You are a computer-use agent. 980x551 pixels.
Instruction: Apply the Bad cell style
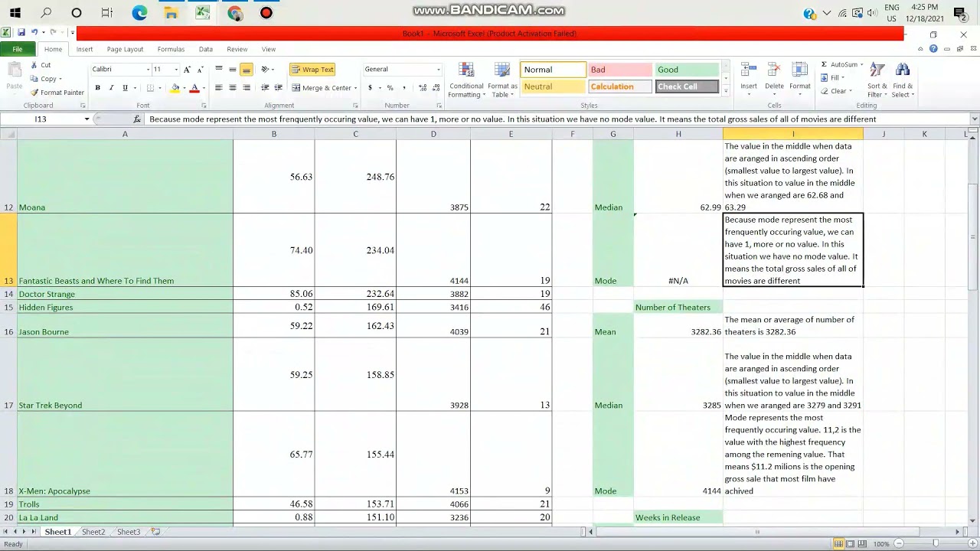pyautogui.click(x=620, y=70)
